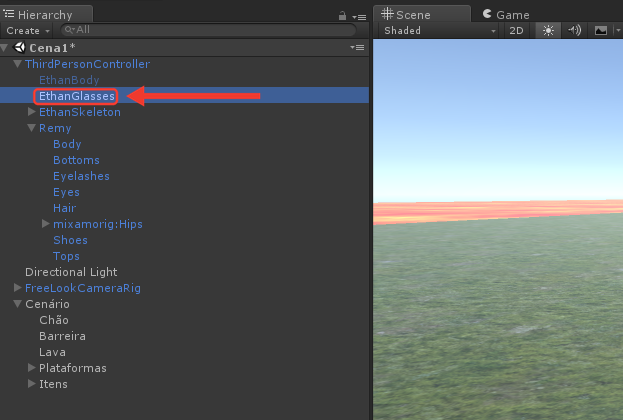Click the Hierarchy lock icon
Screen dimensions: 623x420
(x=342, y=16)
